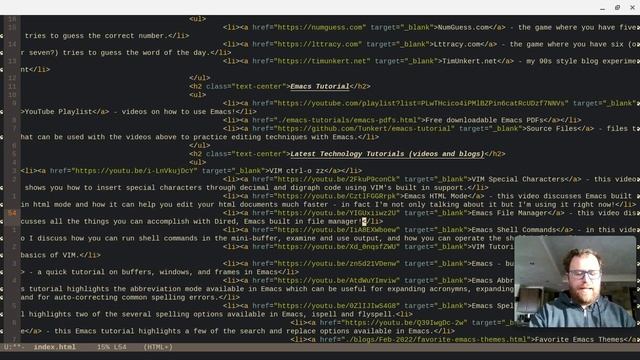This screenshot has height=360, width=640.
Task: Click the https://timunkert.net href value
Action: pyautogui.click(x=322, y=61)
